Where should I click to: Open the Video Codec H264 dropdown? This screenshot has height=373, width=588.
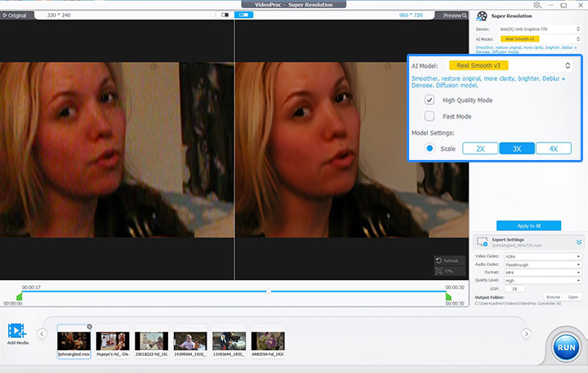coord(542,256)
